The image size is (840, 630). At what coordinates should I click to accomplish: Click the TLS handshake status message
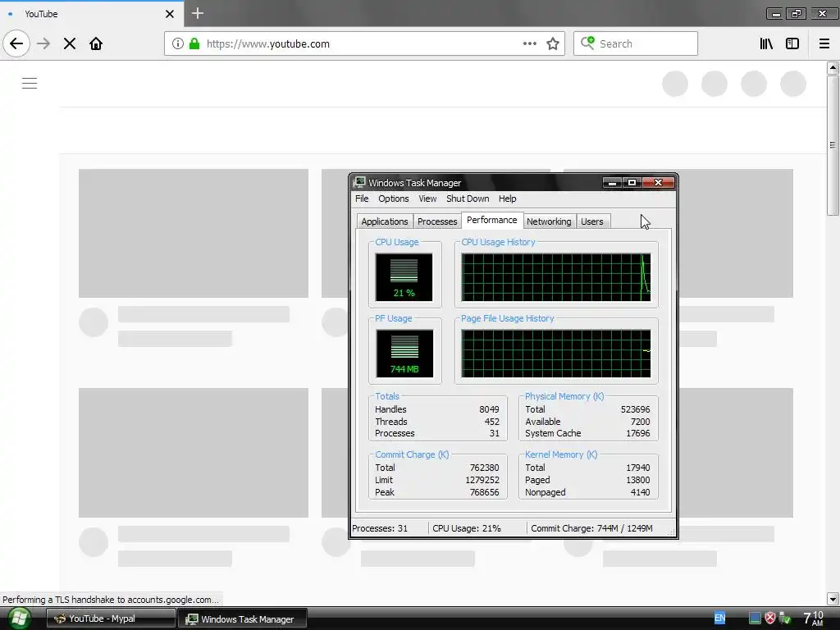pos(111,600)
